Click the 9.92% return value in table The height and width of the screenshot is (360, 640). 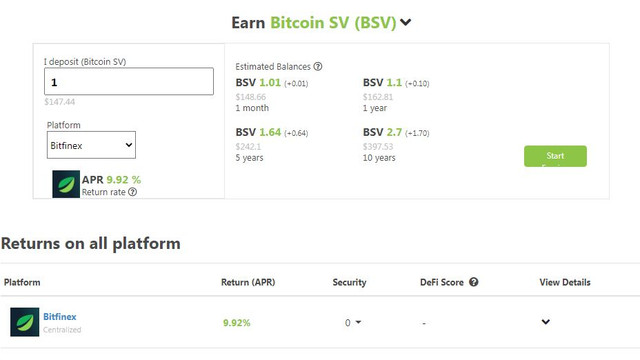[237, 323]
